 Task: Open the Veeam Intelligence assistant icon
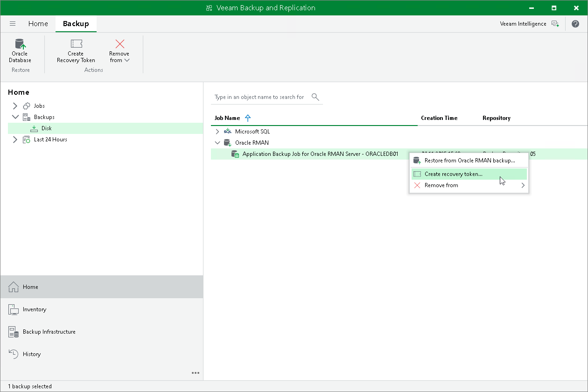[555, 24]
